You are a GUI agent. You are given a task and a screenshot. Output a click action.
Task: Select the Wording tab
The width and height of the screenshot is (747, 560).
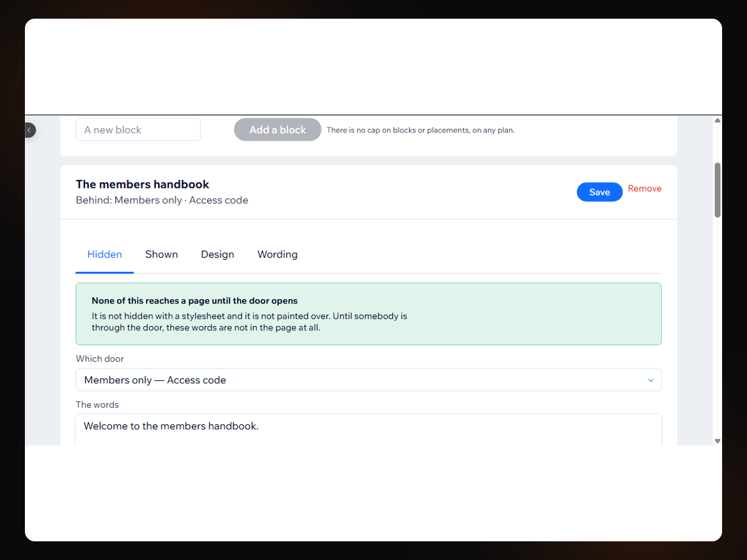pos(277,254)
